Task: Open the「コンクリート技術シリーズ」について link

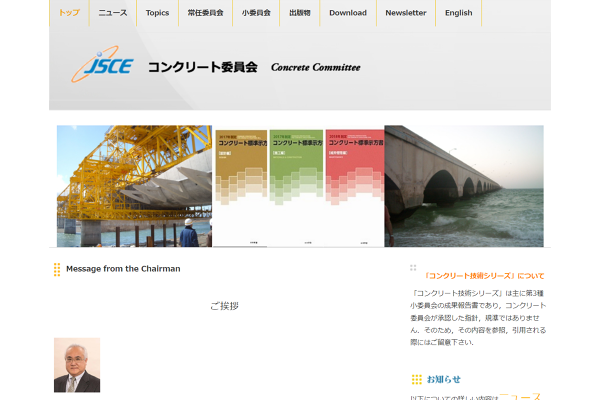Action: [x=484, y=276]
